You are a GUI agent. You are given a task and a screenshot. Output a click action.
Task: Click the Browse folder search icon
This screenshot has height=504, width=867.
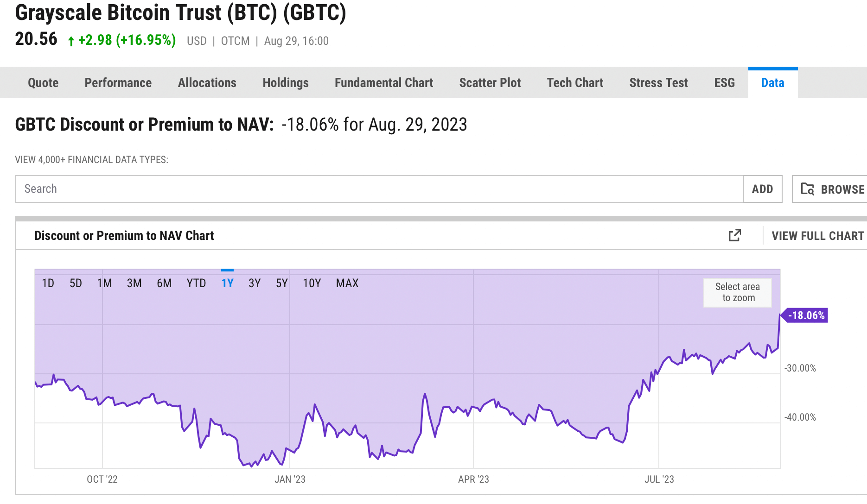point(808,189)
